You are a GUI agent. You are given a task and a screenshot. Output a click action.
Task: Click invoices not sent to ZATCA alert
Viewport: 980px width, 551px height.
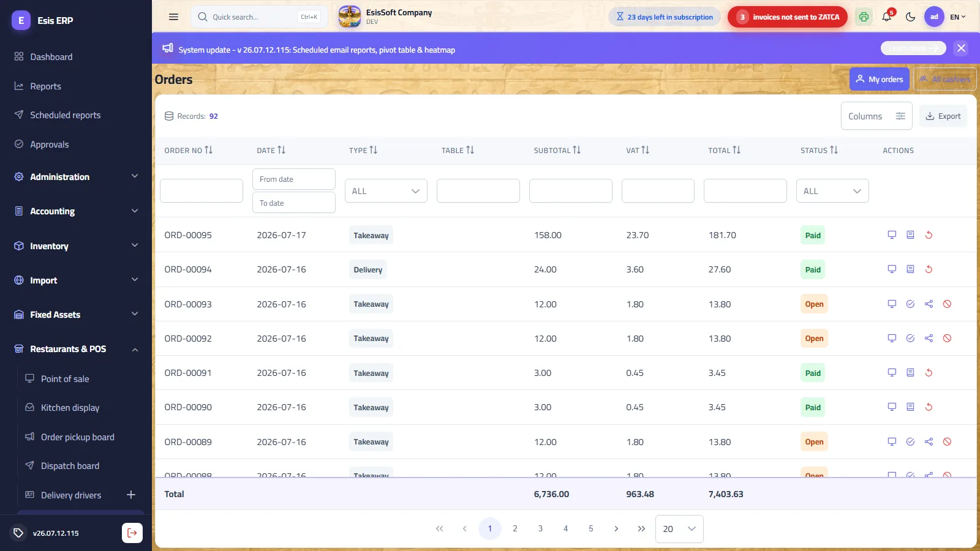point(787,17)
